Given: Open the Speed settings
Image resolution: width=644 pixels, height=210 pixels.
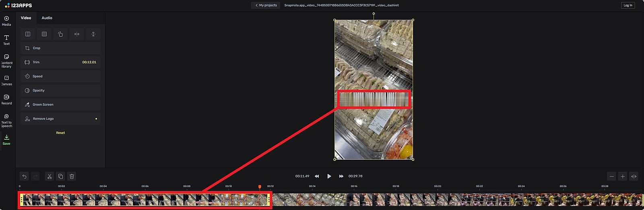Looking at the screenshot, I should click(x=60, y=76).
